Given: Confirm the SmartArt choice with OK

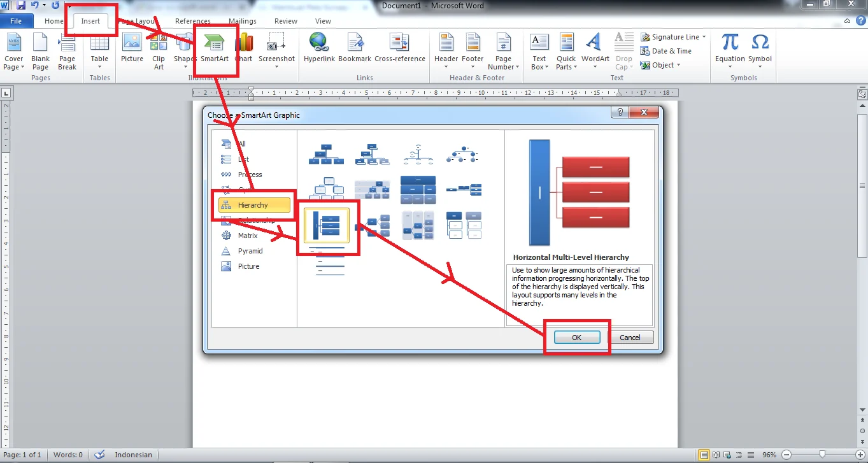Looking at the screenshot, I should pyautogui.click(x=577, y=338).
